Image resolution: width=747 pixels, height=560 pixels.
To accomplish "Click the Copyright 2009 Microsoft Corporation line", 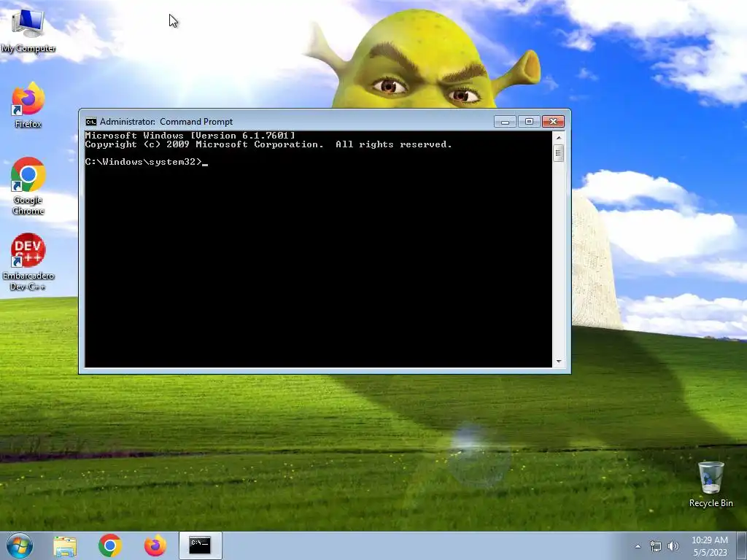I will (268, 144).
